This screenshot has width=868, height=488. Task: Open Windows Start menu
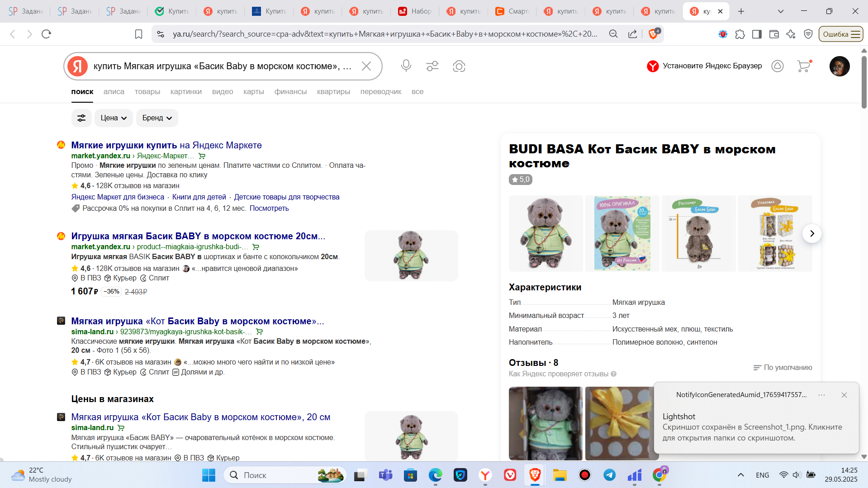coord(209,475)
